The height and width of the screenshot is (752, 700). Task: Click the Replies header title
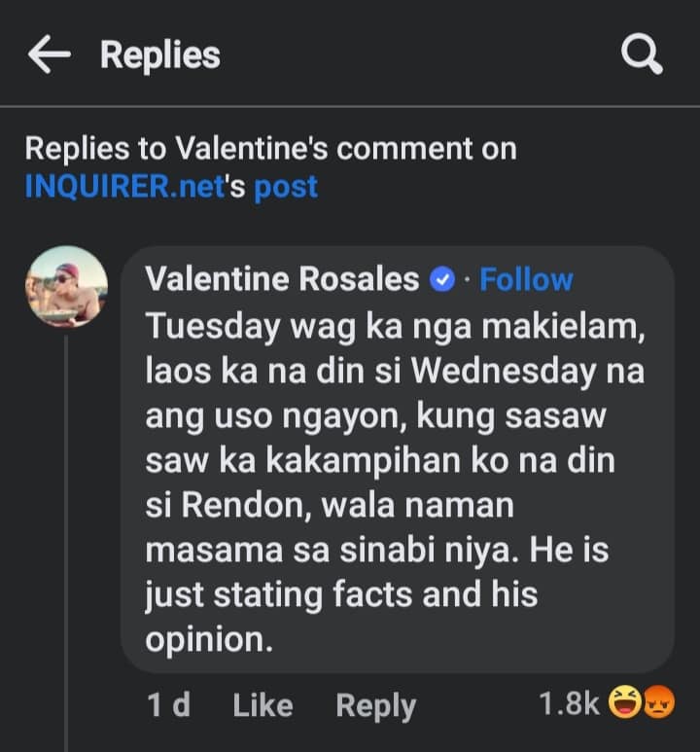click(x=160, y=55)
